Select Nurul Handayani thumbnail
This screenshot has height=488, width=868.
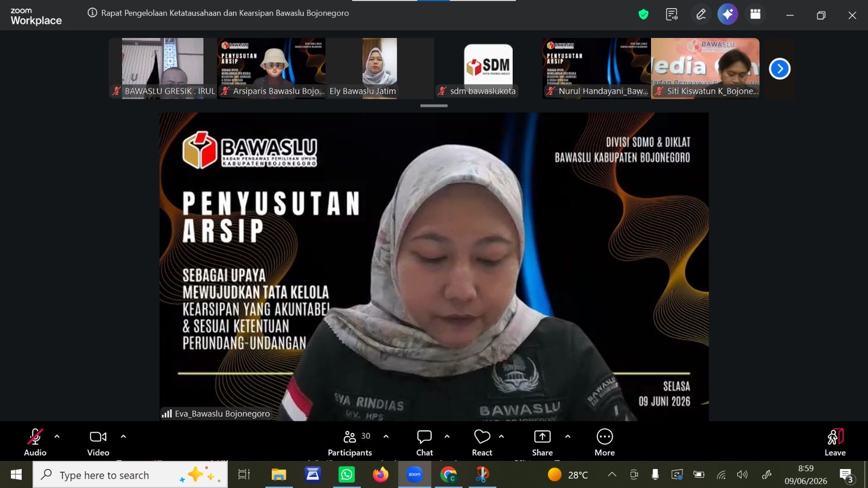pos(597,68)
